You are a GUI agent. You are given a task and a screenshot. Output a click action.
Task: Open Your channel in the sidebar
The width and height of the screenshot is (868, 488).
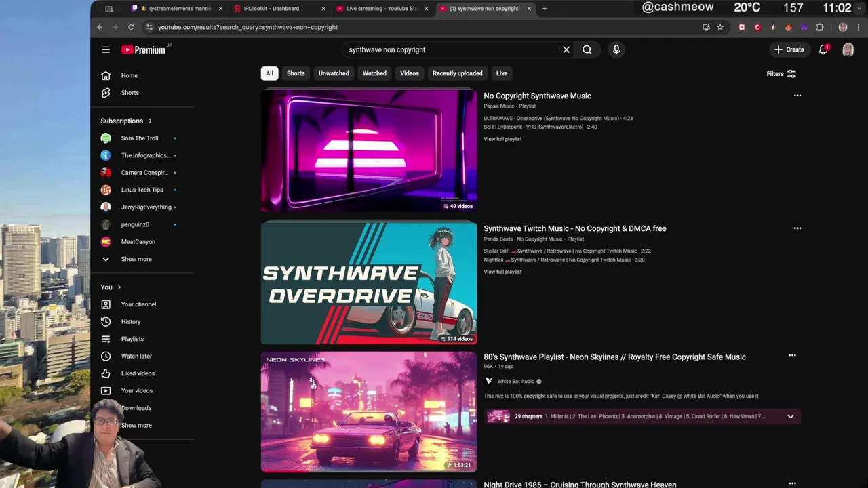[x=138, y=305]
